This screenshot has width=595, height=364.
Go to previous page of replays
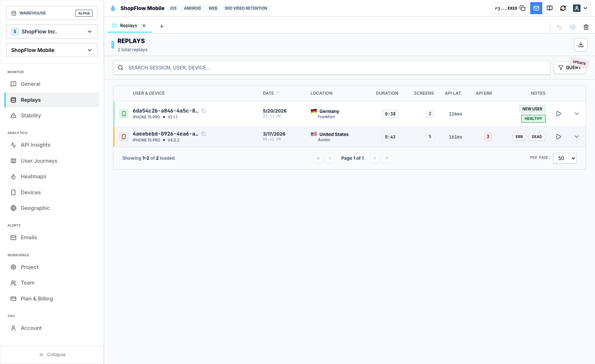point(330,158)
